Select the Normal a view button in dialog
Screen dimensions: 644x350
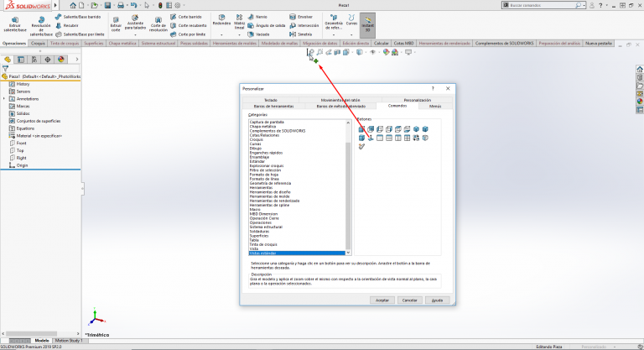pos(371,138)
